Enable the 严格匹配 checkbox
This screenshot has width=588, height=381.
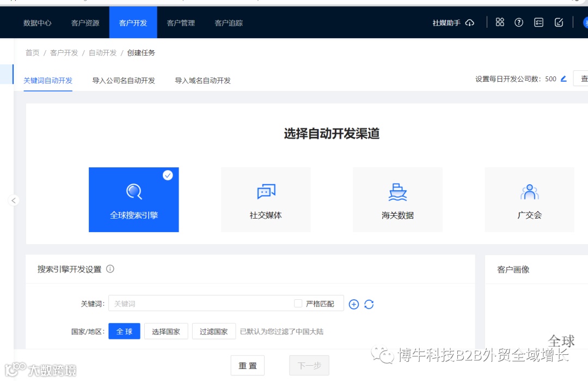click(298, 303)
